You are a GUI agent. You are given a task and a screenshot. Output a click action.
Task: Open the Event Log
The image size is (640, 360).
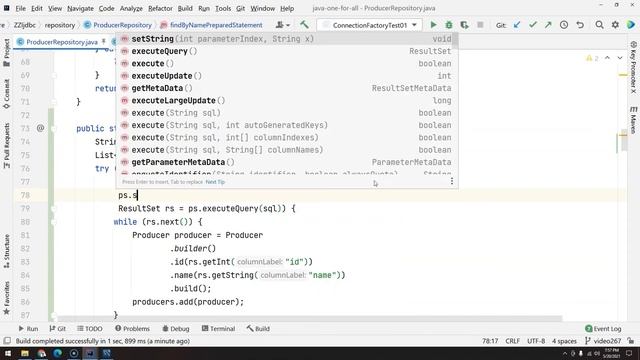tap(603, 329)
